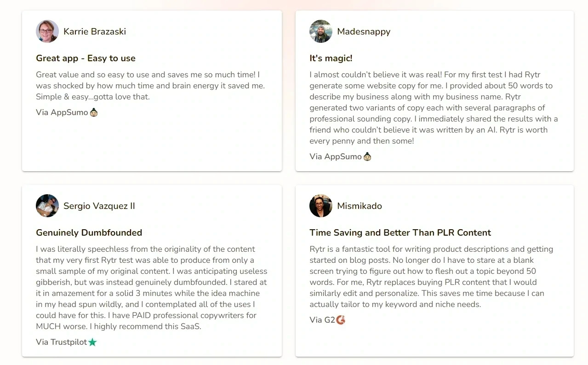588x365 pixels.
Task: Open Madesnappy's profile avatar
Action: pos(321,31)
